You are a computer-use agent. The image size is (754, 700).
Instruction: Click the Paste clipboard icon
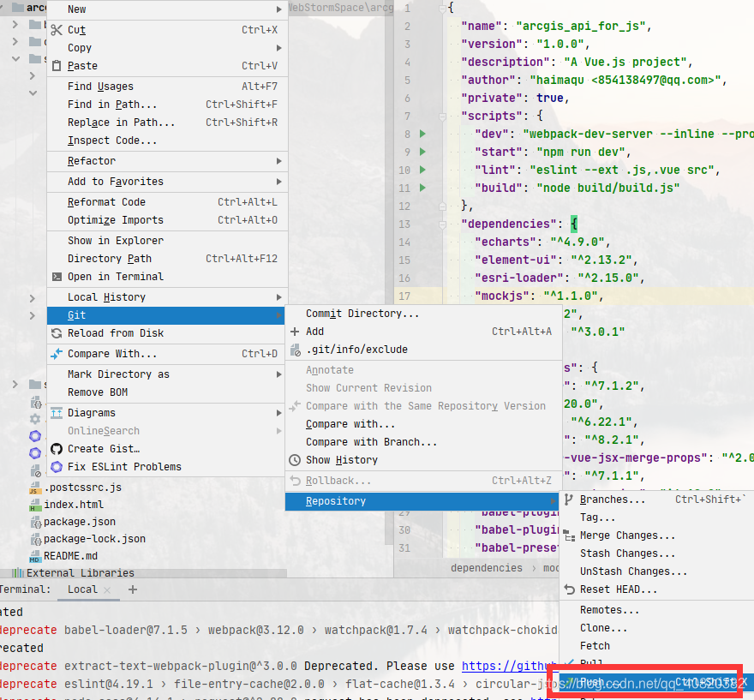57,66
